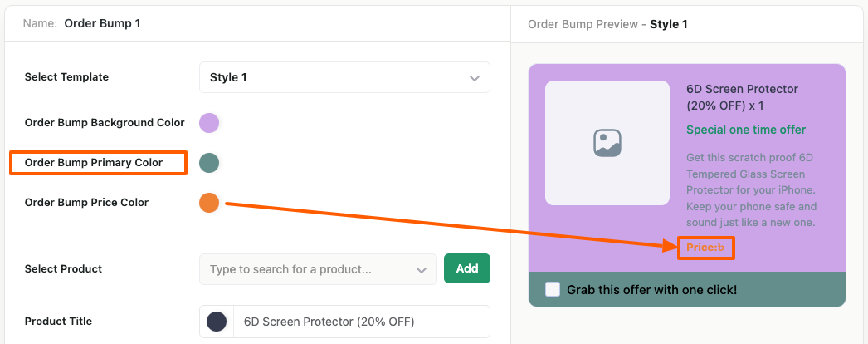
Task: Focus the product search combo box
Action: pyautogui.click(x=307, y=269)
